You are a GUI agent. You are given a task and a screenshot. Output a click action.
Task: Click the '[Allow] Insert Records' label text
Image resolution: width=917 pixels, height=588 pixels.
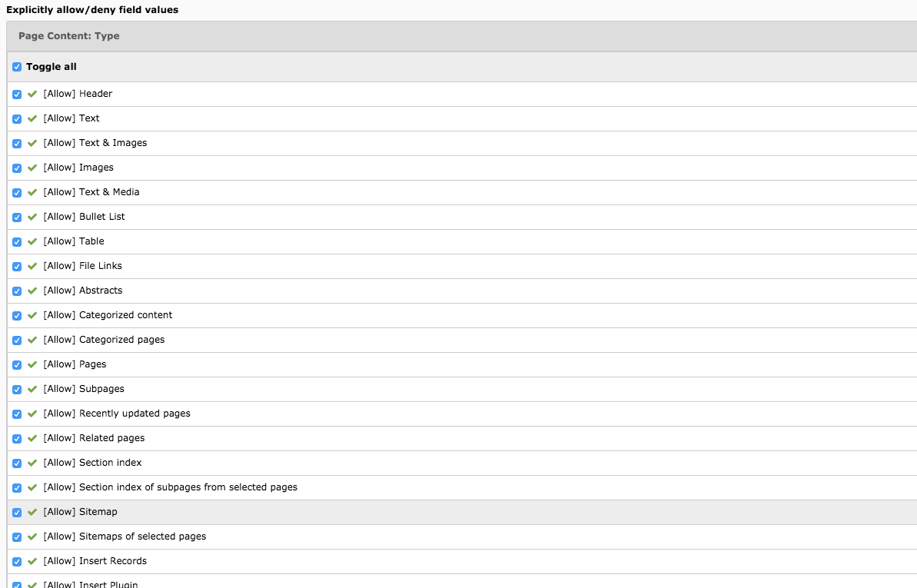click(95, 560)
